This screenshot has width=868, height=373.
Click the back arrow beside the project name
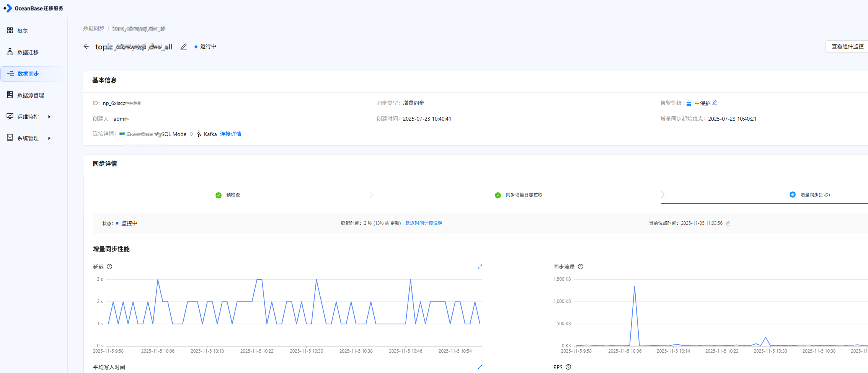pyautogui.click(x=86, y=46)
